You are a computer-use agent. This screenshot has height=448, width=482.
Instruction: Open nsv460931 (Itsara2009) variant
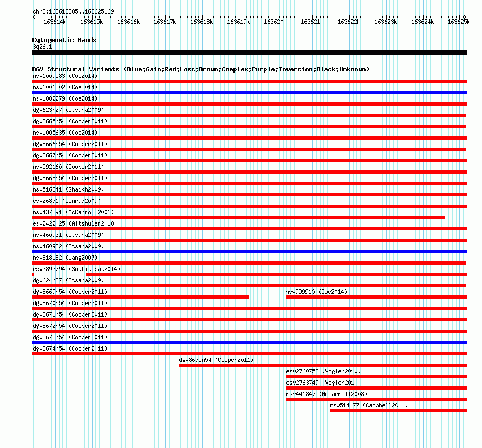click(x=68, y=235)
